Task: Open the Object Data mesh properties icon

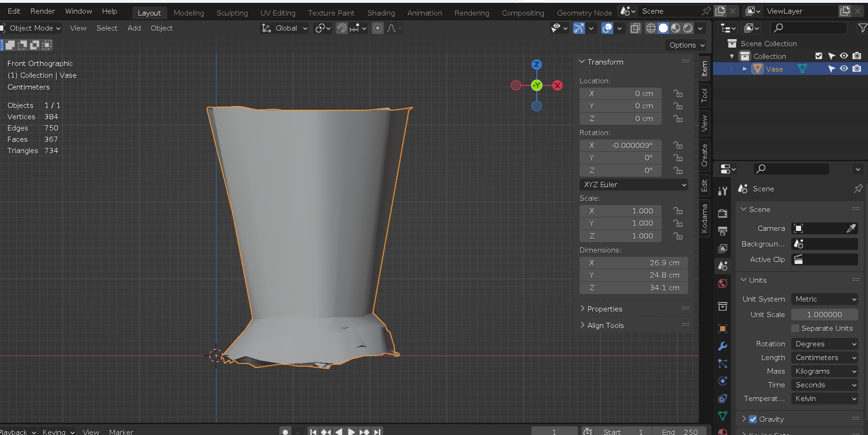Action: click(x=722, y=416)
